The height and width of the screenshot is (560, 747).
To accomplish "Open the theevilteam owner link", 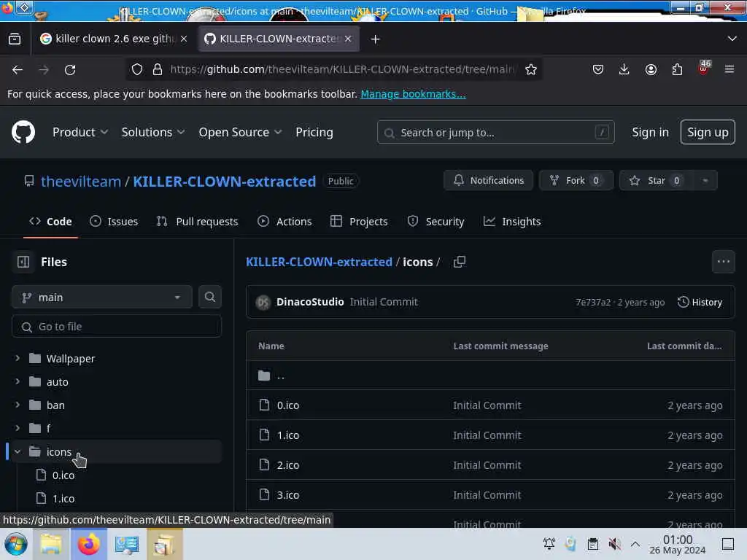I will (x=80, y=182).
